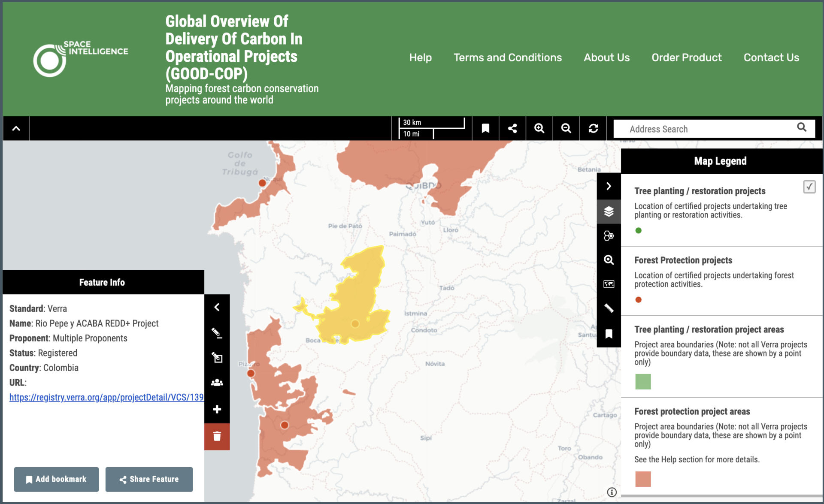Zoom out using the magnifier minus icon

[566, 128]
